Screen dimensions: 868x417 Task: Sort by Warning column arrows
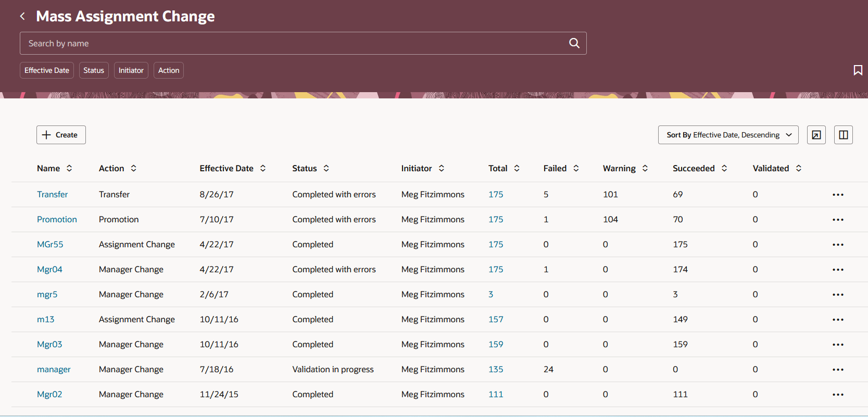(645, 168)
